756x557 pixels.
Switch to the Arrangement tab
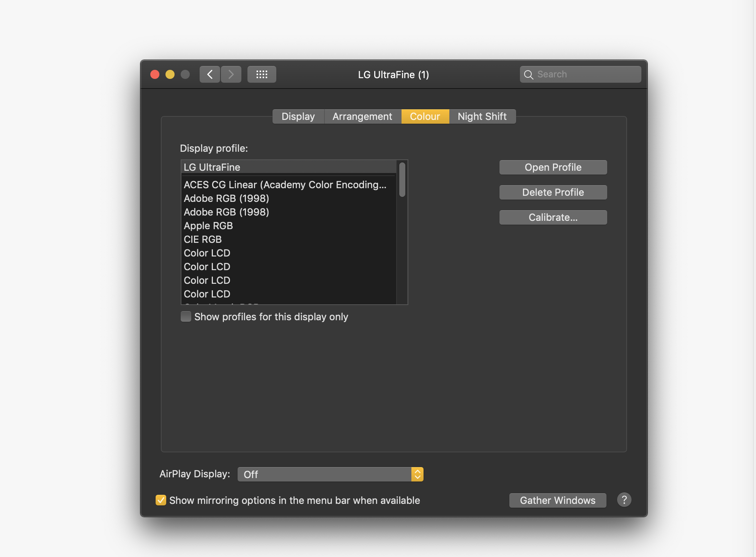point(362,116)
